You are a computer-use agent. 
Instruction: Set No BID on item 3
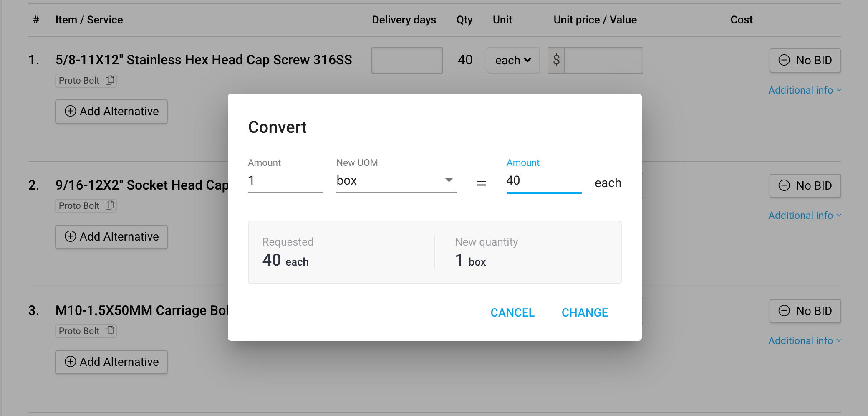click(805, 311)
